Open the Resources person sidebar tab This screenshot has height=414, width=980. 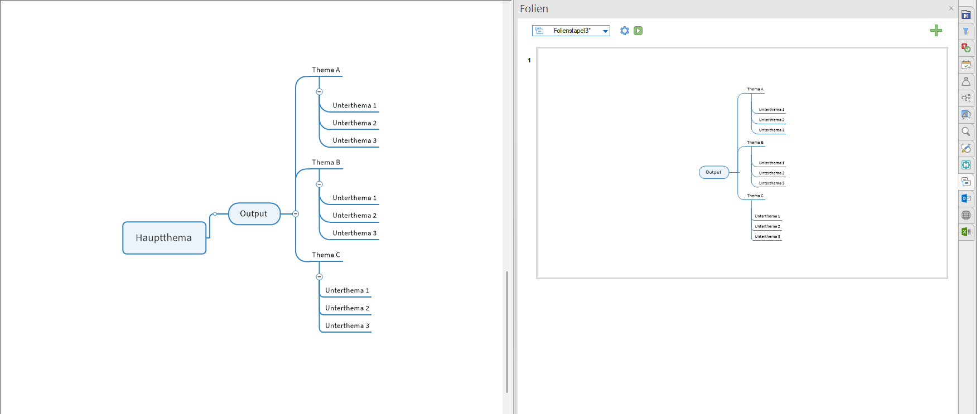(x=966, y=82)
